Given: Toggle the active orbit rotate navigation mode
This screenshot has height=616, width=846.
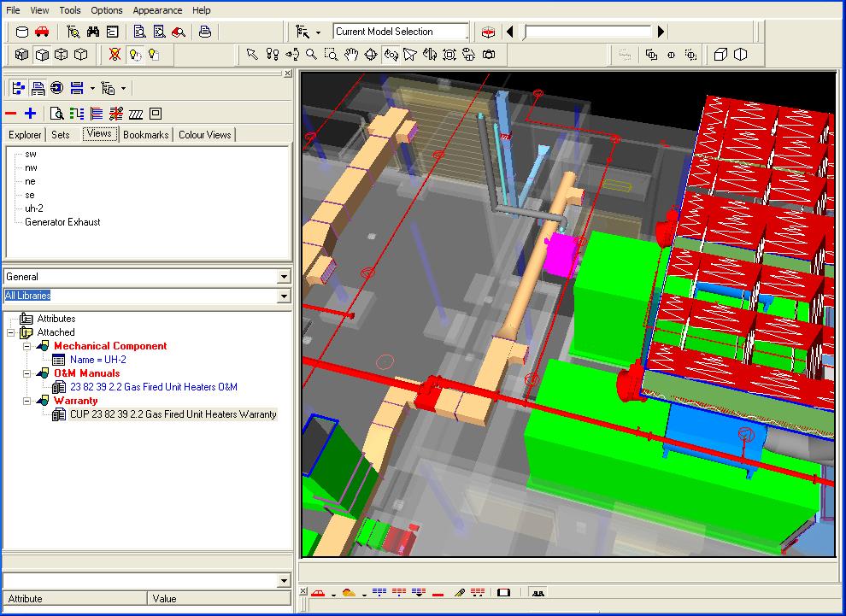Looking at the screenshot, I should pos(391,55).
